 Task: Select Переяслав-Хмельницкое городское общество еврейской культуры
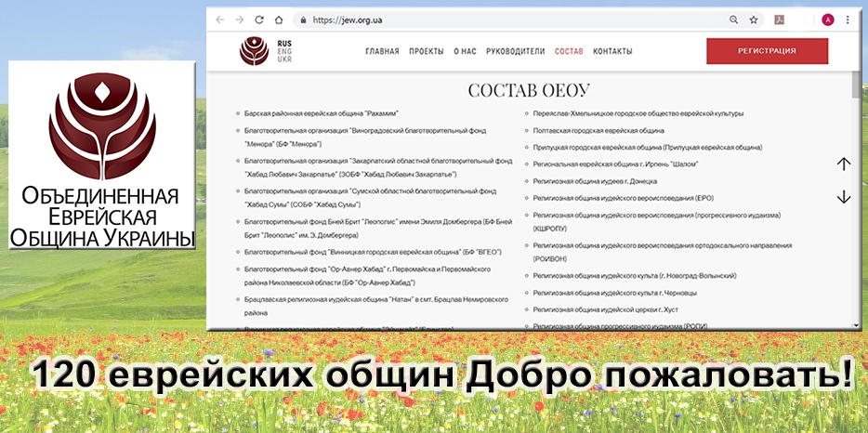[x=638, y=113]
